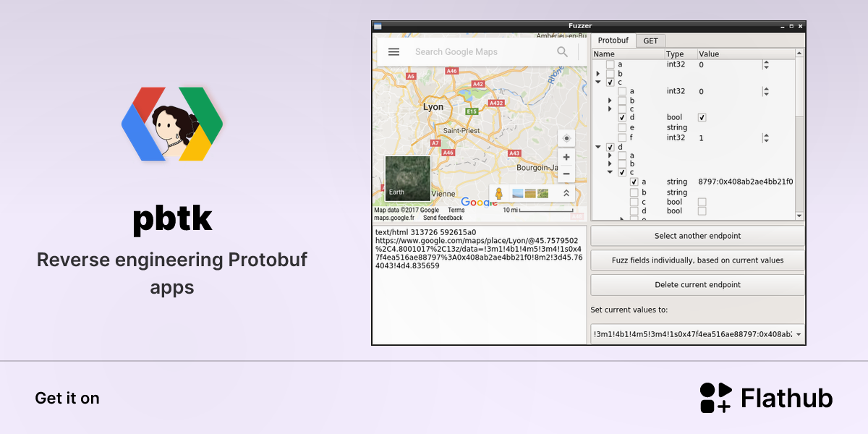
Task: Switch map to Earth satellite view thumbnail
Action: coord(407,178)
